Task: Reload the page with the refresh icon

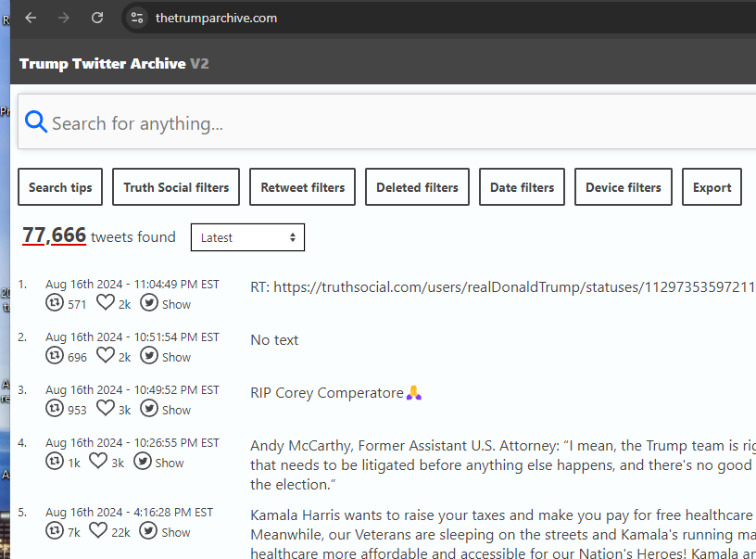Action: (x=97, y=18)
